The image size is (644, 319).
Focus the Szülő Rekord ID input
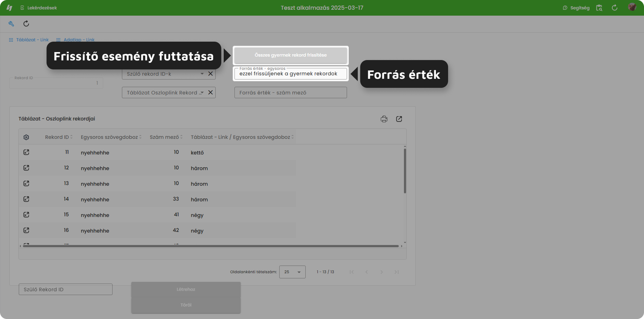pos(66,289)
